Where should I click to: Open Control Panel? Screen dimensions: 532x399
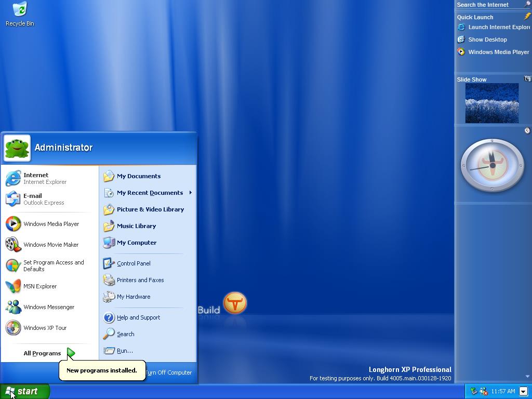[x=148, y=263]
